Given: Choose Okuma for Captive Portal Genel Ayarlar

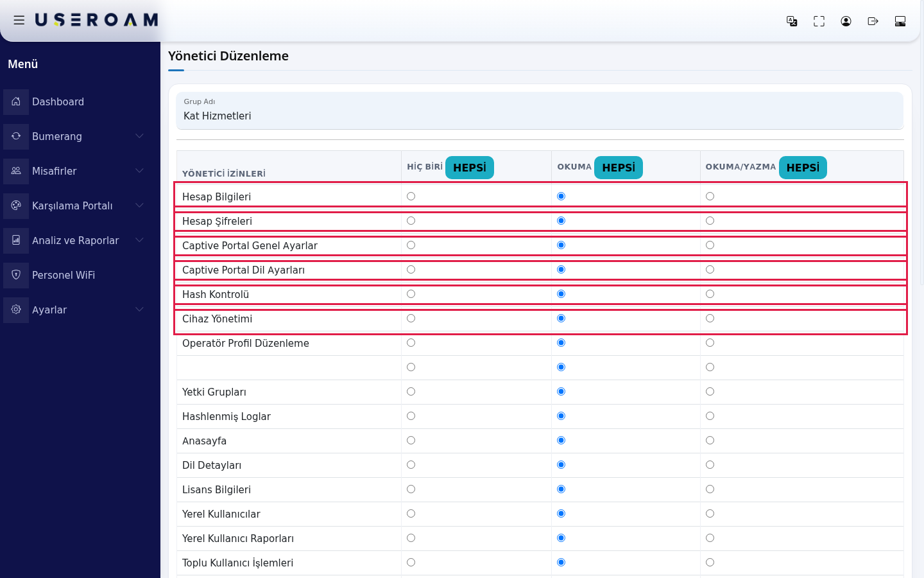Looking at the screenshot, I should [561, 245].
